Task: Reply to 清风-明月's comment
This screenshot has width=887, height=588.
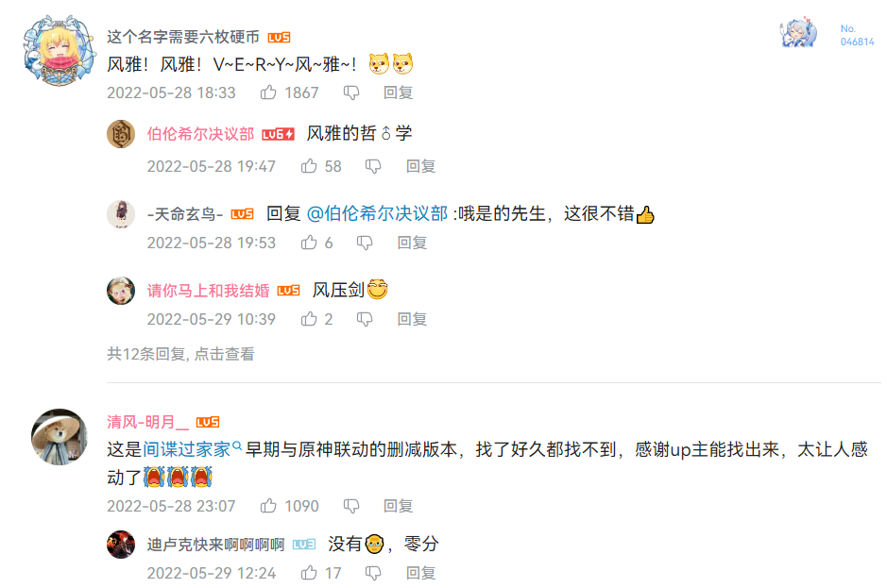Action: pyautogui.click(x=398, y=506)
